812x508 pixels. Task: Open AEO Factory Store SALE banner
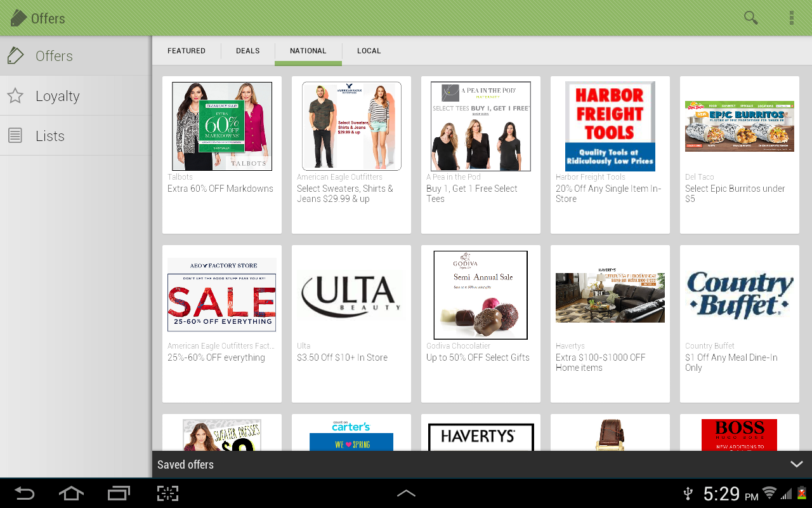(x=222, y=295)
